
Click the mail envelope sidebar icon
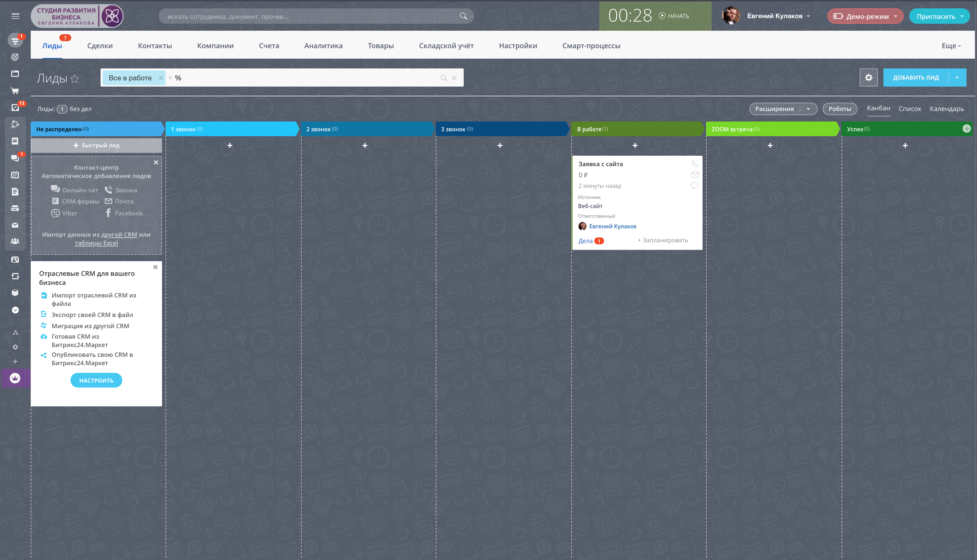15,225
